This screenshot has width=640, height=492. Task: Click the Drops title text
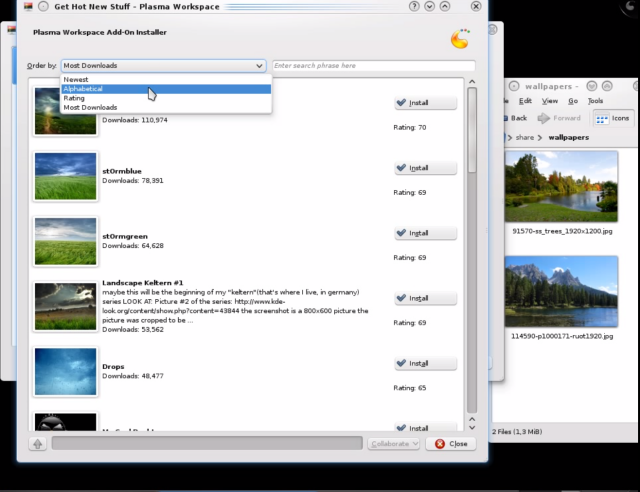tap(113, 367)
